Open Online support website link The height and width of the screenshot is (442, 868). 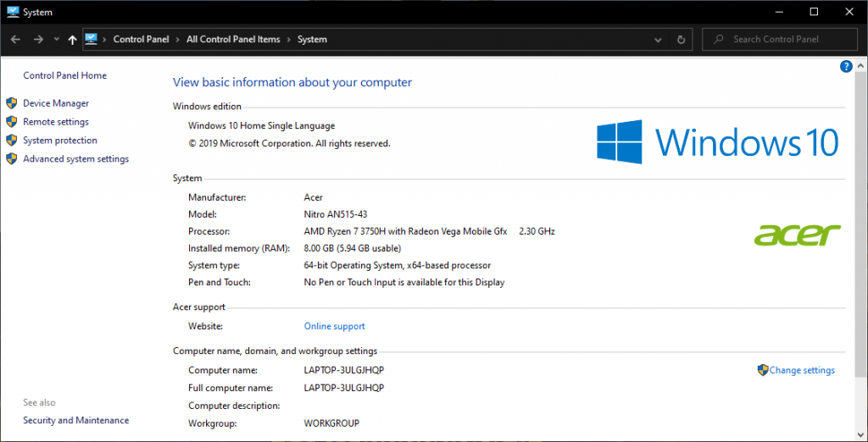tap(334, 326)
